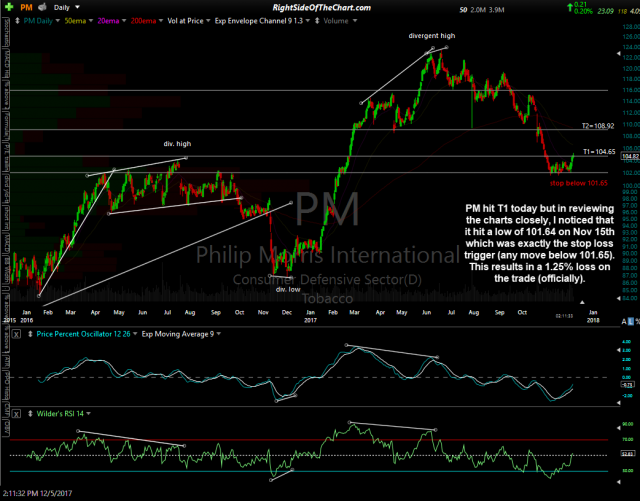Screen dimensions: 640x501
Task: Click the scale arrow at price pane bottom
Action: tap(618, 299)
